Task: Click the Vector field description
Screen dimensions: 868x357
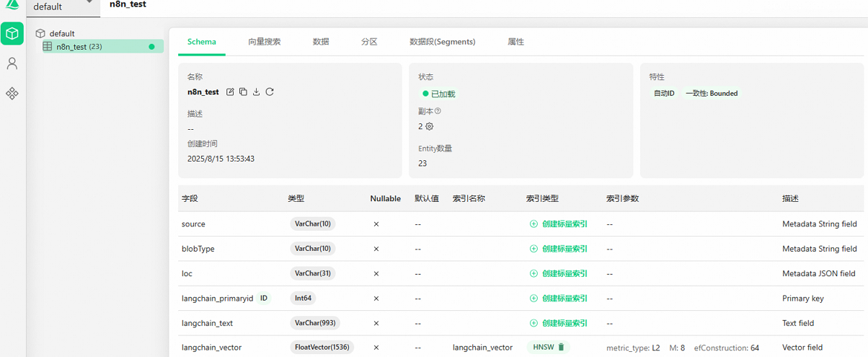Action: 802,348
